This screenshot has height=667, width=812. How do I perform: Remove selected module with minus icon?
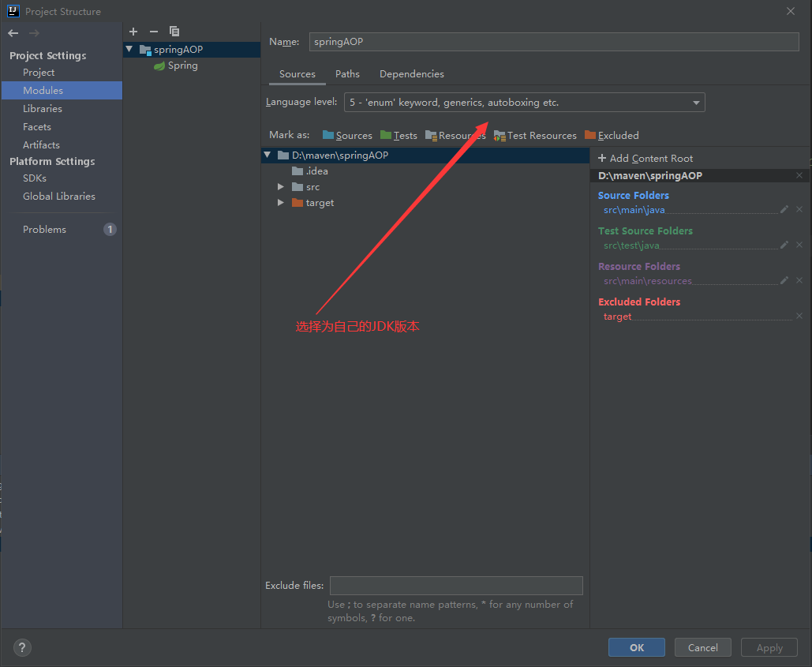tap(154, 32)
